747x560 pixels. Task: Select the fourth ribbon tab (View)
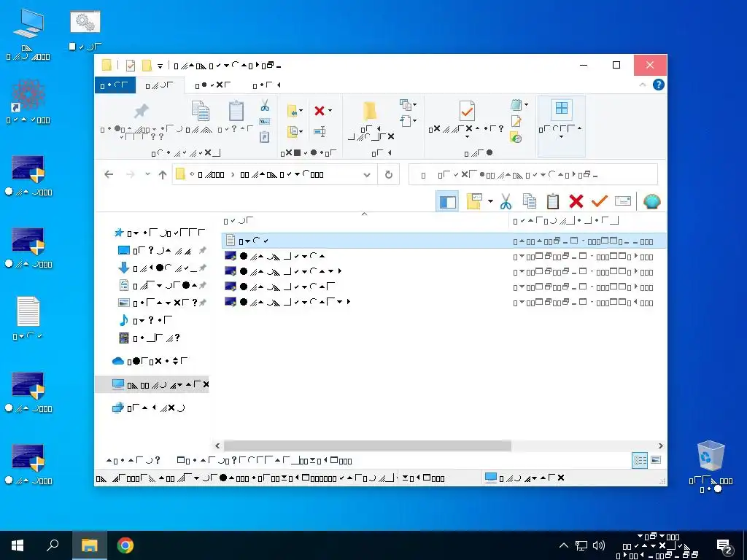click(x=267, y=85)
